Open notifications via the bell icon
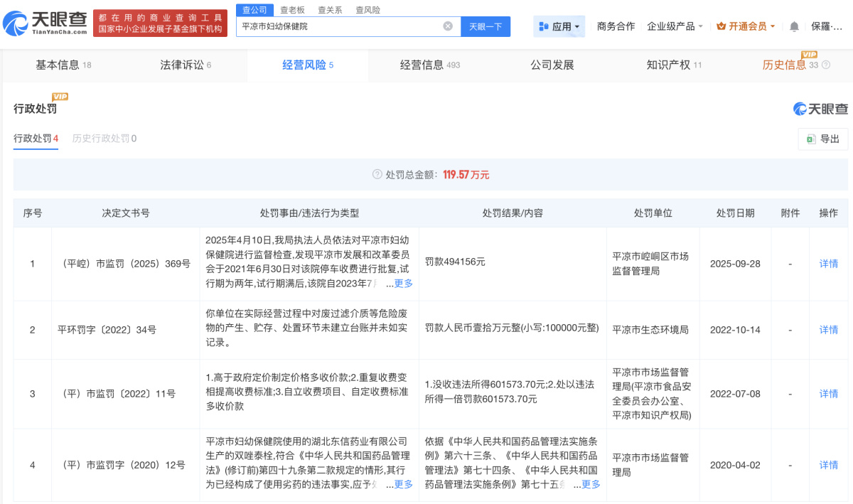The width and height of the screenshot is (853, 504). [x=794, y=26]
